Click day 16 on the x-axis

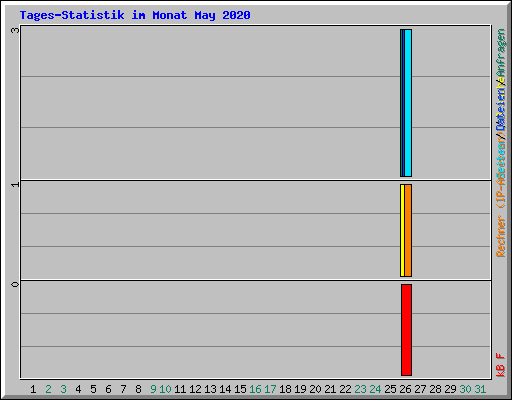pyautogui.click(x=255, y=389)
